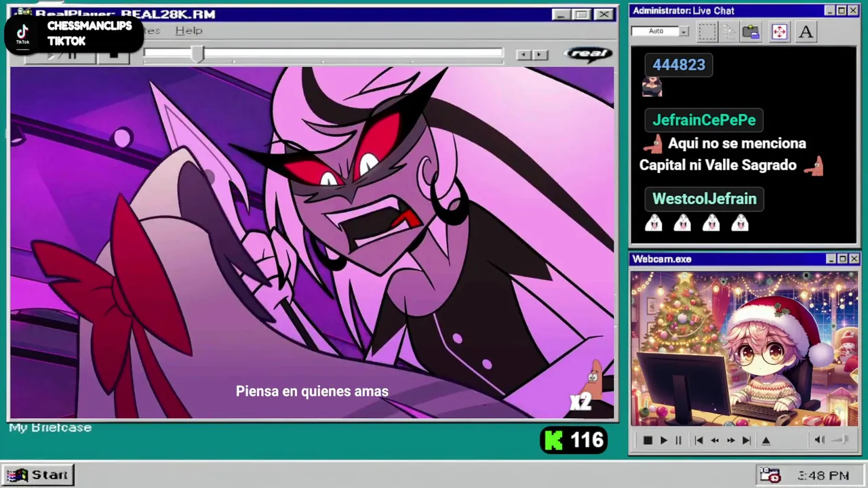This screenshot has height=488, width=868.
Task: Click the 'Piensa en quienes amas' subtitle
Action: [x=312, y=391]
